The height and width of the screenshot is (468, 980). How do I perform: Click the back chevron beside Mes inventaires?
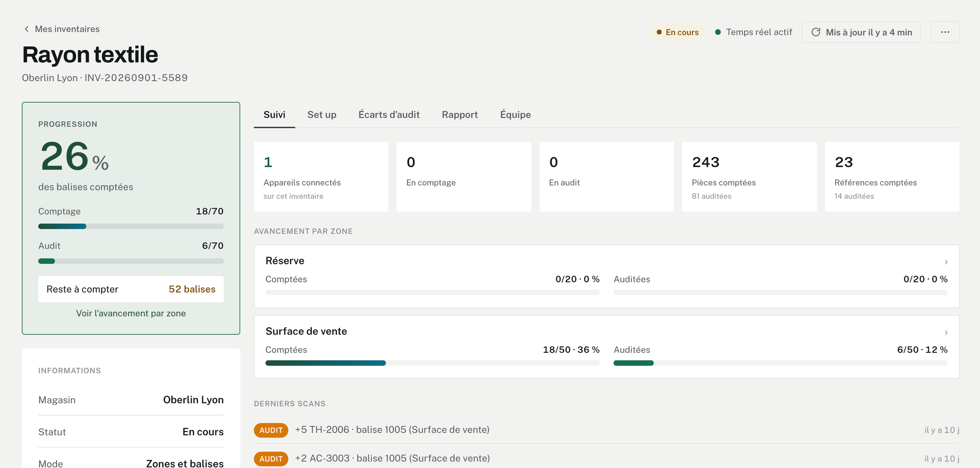point(27,29)
